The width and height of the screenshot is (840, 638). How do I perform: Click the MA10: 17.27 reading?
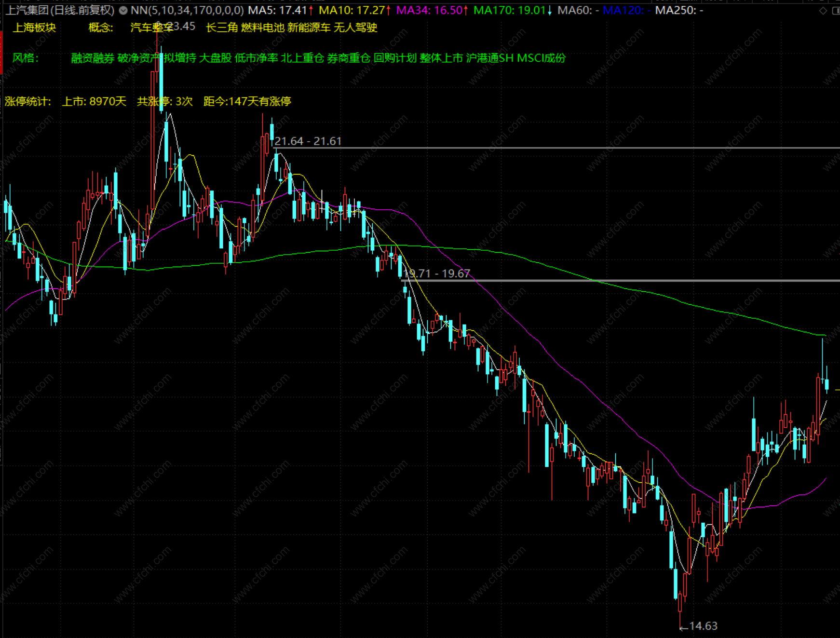(354, 10)
